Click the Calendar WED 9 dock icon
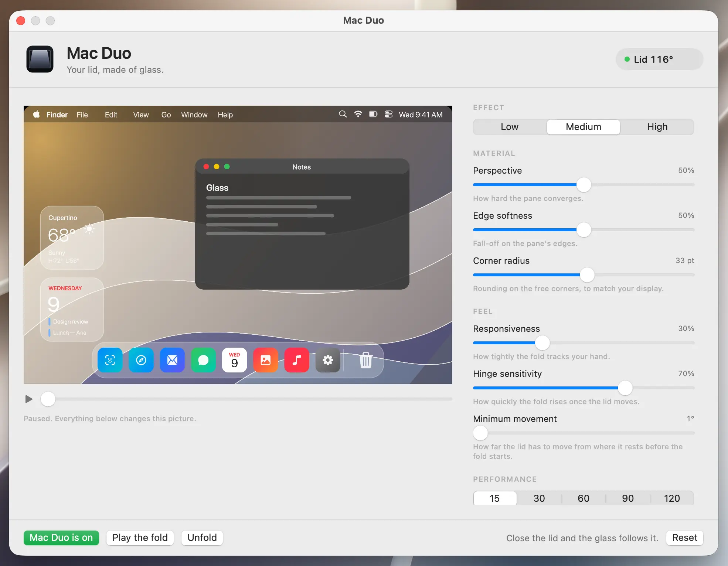Image resolution: width=728 pixels, height=566 pixels. pyautogui.click(x=234, y=360)
